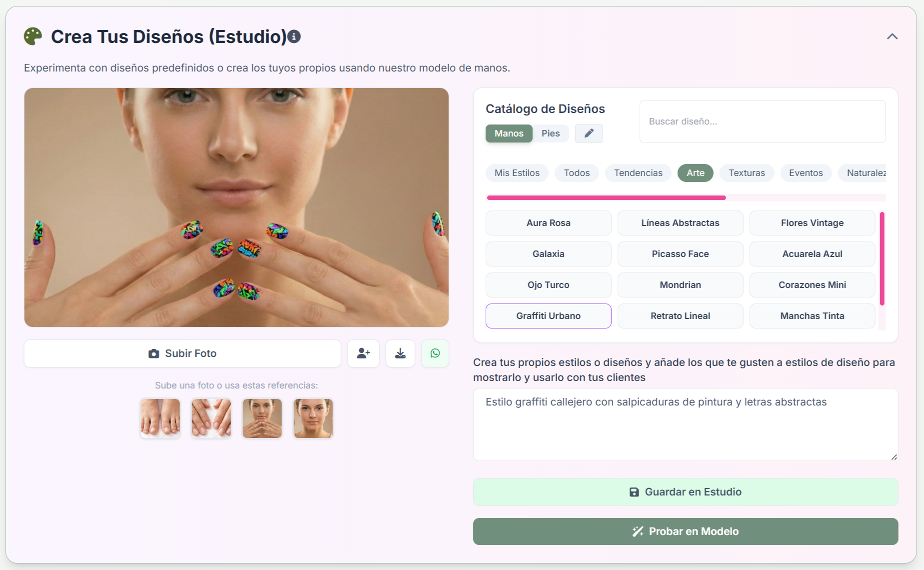Download the image with the download icon
The image size is (924, 570).
click(x=400, y=353)
